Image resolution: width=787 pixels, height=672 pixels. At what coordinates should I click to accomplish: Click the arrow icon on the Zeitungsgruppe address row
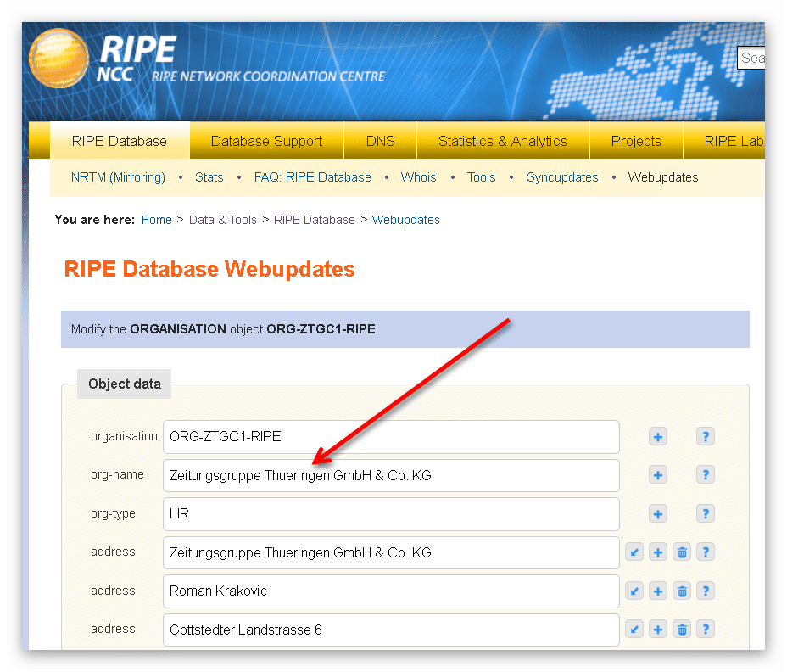[634, 552]
